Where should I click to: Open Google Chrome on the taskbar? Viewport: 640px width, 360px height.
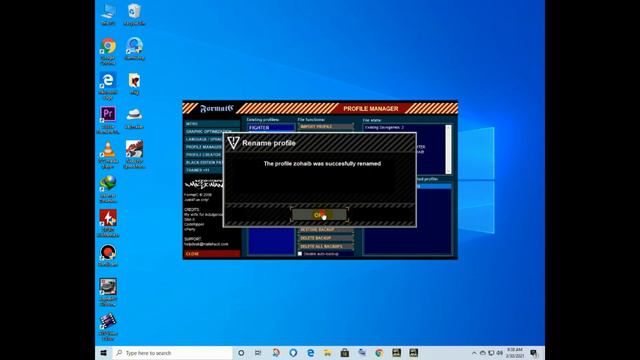click(379, 353)
